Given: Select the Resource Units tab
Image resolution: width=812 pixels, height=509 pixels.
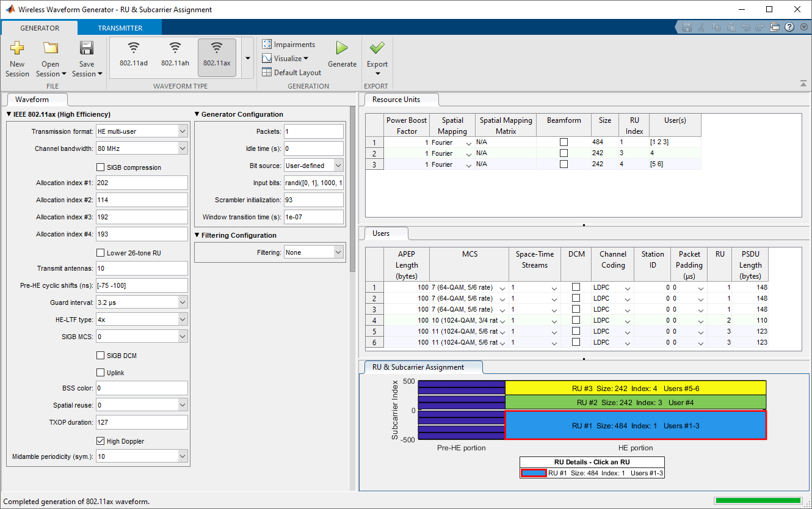Looking at the screenshot, I should pyautogui.click(x=396, y=100).
